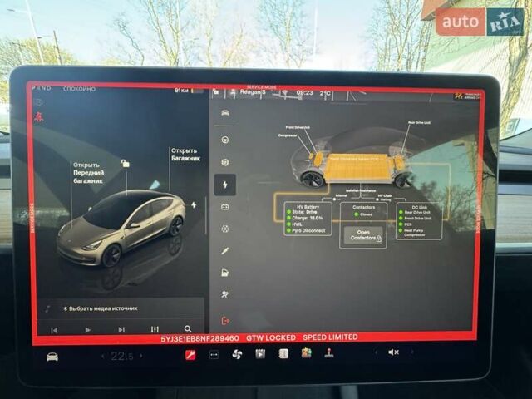Screen dimensions: 532x399
Task: Tap the DC Link PCS status row
Action: [x=406, y=224]
